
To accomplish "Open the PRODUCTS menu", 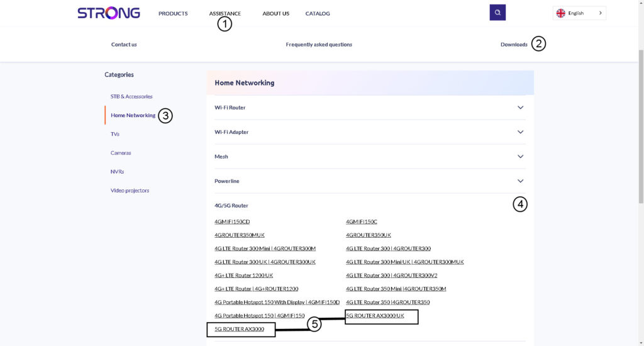I will click(173, 14).
